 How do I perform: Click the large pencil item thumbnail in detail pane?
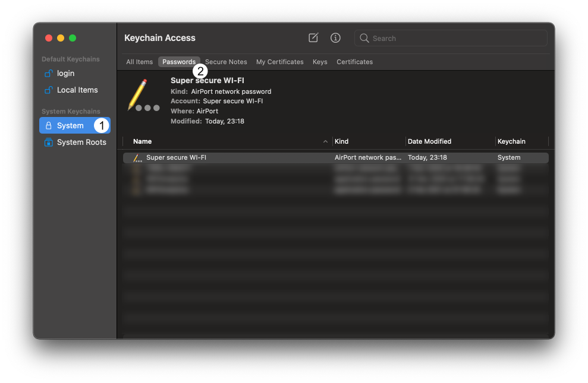[142, 95]
